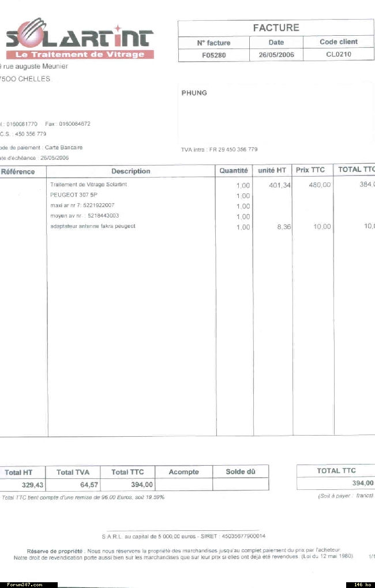Image resolution: width=375 pixels, height=588 pixels.
Task: Click the due date 26/05/2006 line
Action: coord(35,158)
